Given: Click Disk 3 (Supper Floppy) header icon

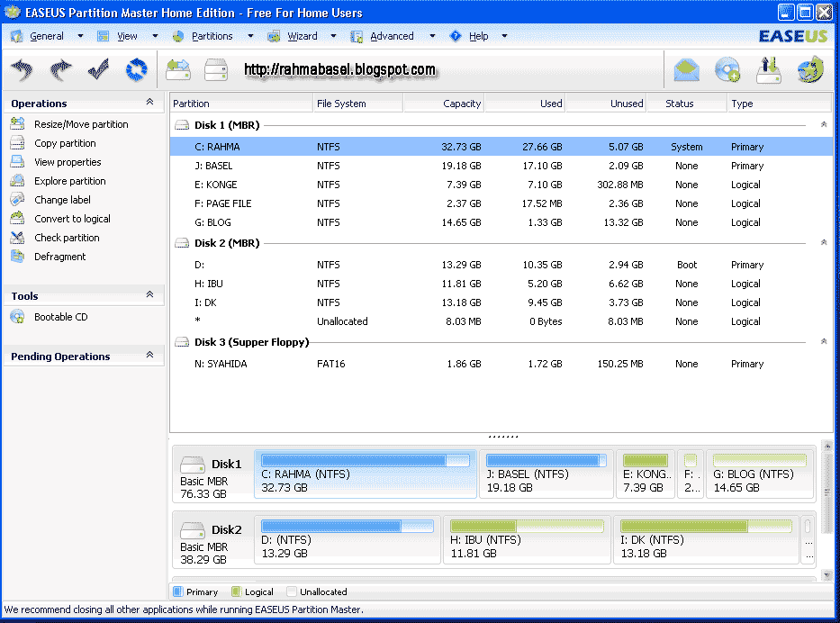Looking at the screenshot, I should click(x=182, y=342).
